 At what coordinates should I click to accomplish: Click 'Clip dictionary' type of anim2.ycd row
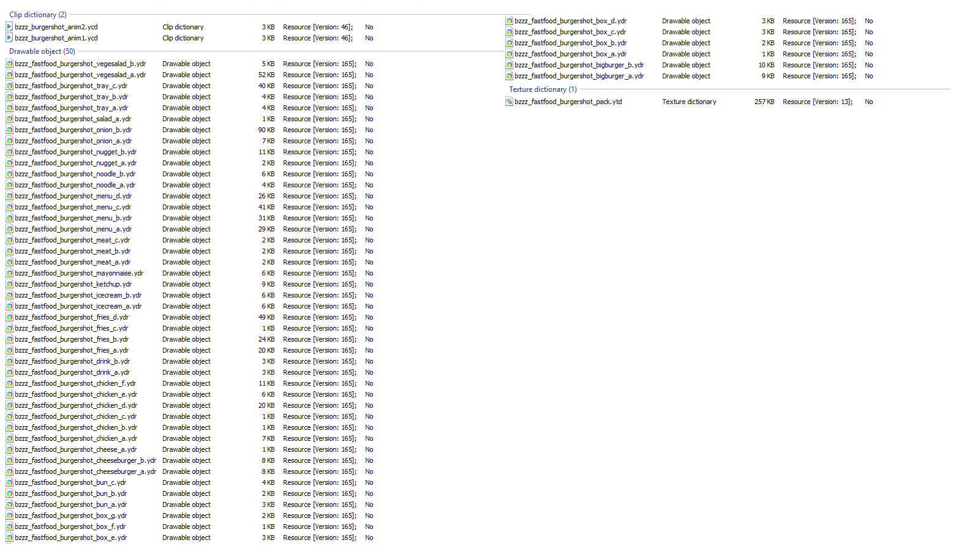(x=183, y=27)
